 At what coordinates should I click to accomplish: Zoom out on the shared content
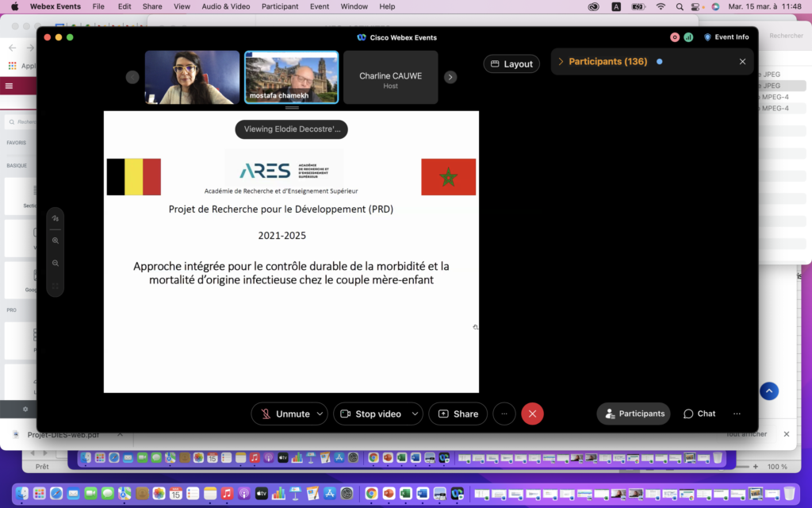point(56,264)
